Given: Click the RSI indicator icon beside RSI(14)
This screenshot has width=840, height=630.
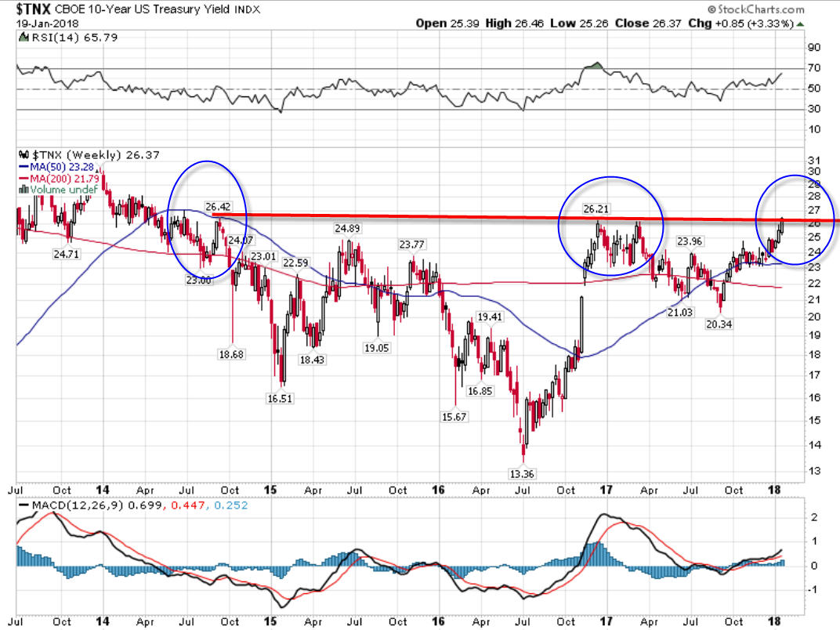Looking at the screenshot, I should (24, 38).
